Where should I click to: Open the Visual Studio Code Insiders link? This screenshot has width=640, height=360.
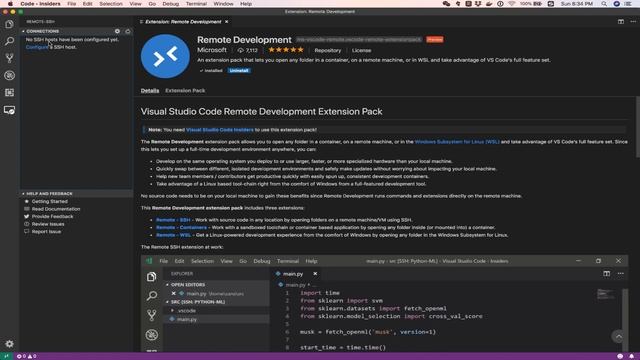[220, 130]
